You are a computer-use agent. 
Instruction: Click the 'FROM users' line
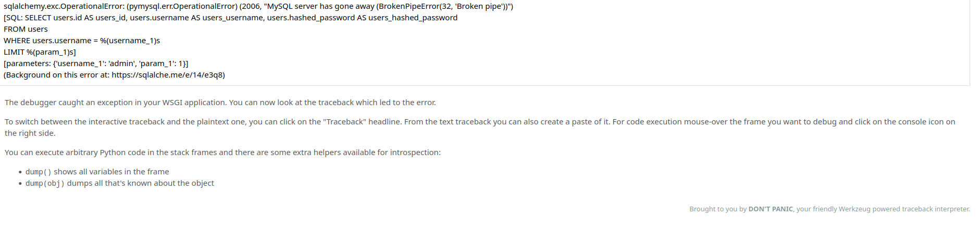(x=26, y=29)
